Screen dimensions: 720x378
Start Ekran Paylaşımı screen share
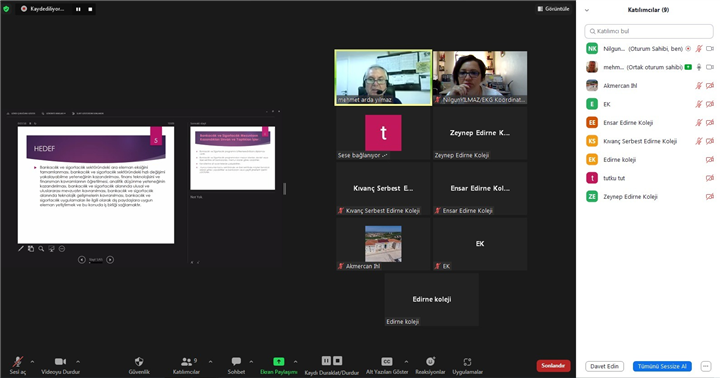[x=279, y=362]
